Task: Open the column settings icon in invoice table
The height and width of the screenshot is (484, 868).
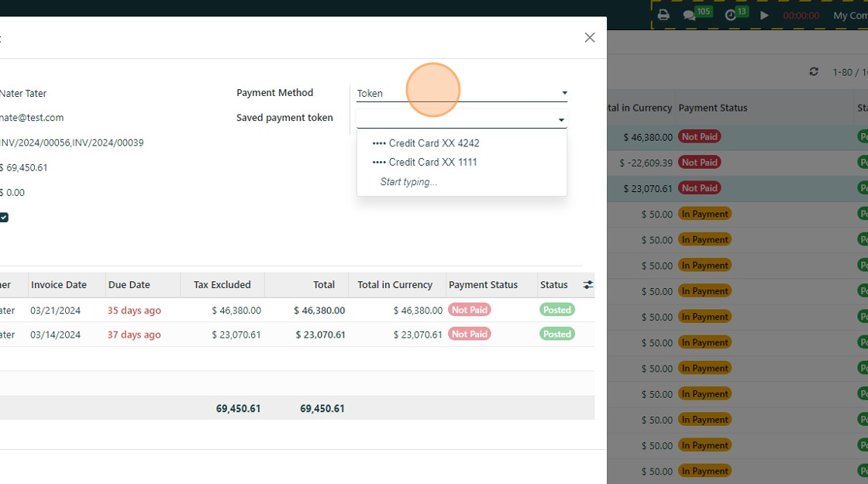Action: click(588, 285)
